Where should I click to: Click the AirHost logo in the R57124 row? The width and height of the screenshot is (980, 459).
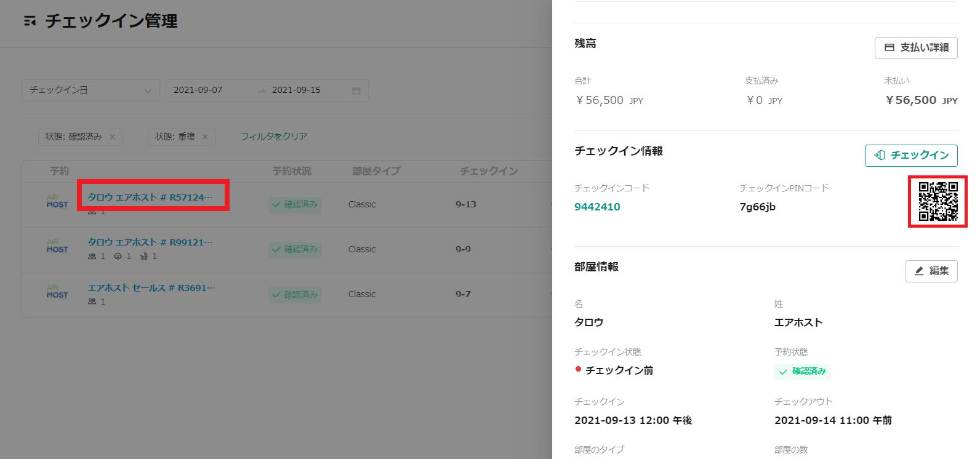(57, 201)
